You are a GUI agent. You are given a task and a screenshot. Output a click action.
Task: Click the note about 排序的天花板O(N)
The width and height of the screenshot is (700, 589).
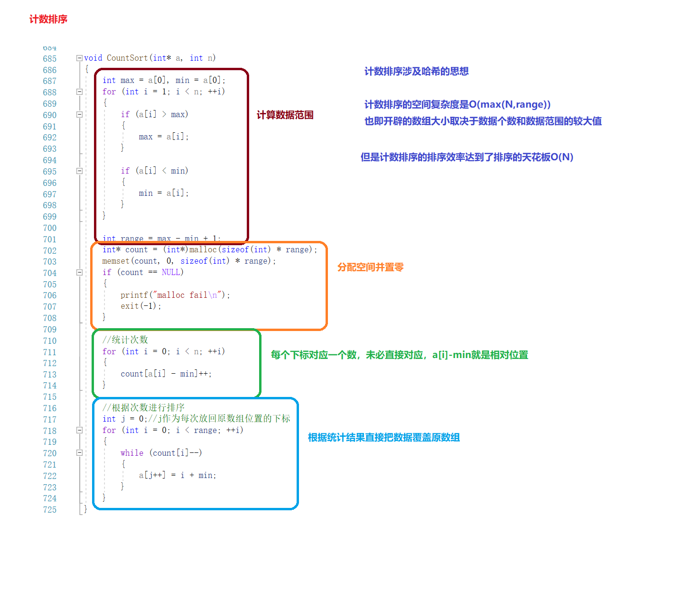pos(467,157)
